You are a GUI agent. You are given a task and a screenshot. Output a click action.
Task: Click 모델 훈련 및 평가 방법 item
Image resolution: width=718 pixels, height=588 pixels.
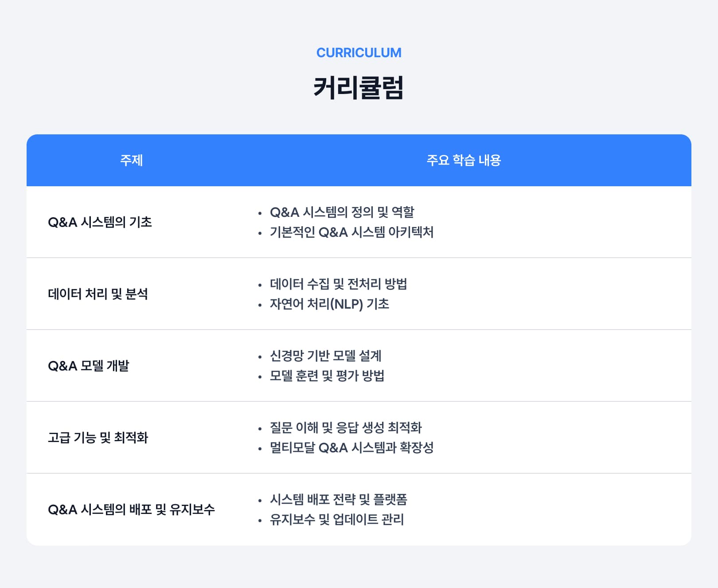point(327,376)
